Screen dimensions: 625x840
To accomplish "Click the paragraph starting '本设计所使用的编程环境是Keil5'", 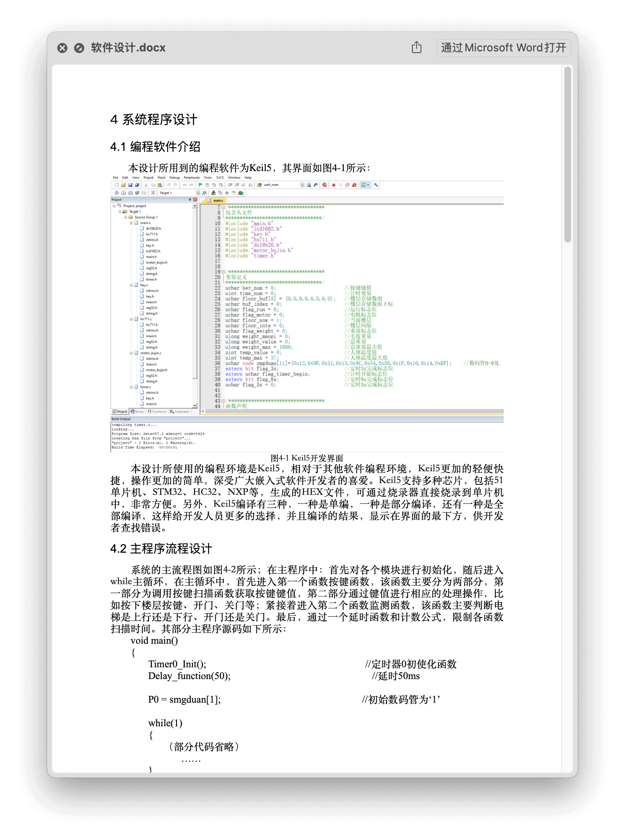I will 307,498.
